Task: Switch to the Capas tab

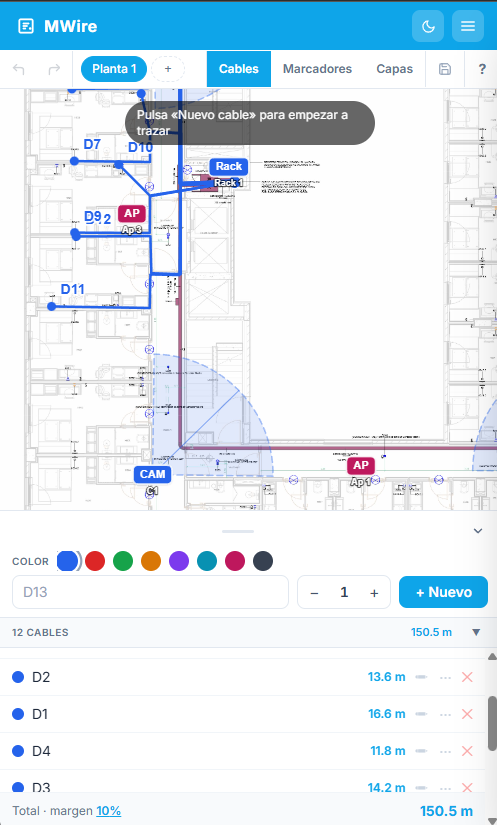Action: click(x=394, y=69)
